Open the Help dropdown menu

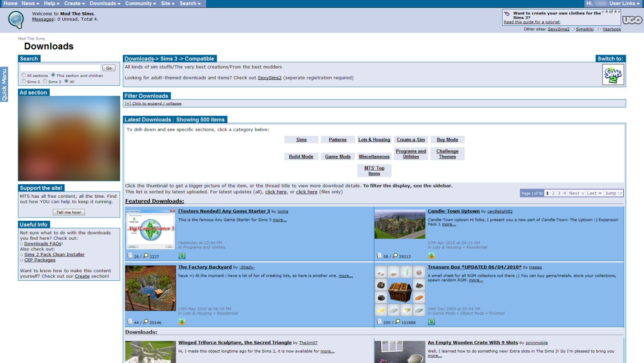tap(51, 3)
